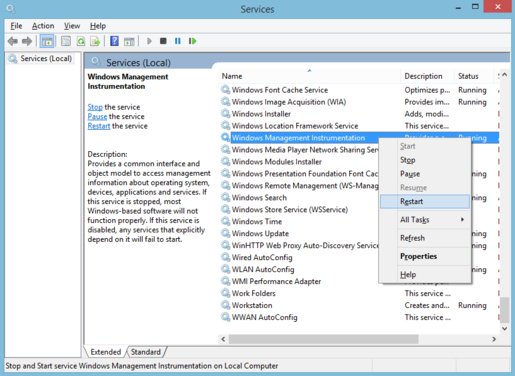Image resolution: width=515 pixels, height=376 pixels.
Task: Click the Forward arrow toolbar icon
Action: [27, 41]
